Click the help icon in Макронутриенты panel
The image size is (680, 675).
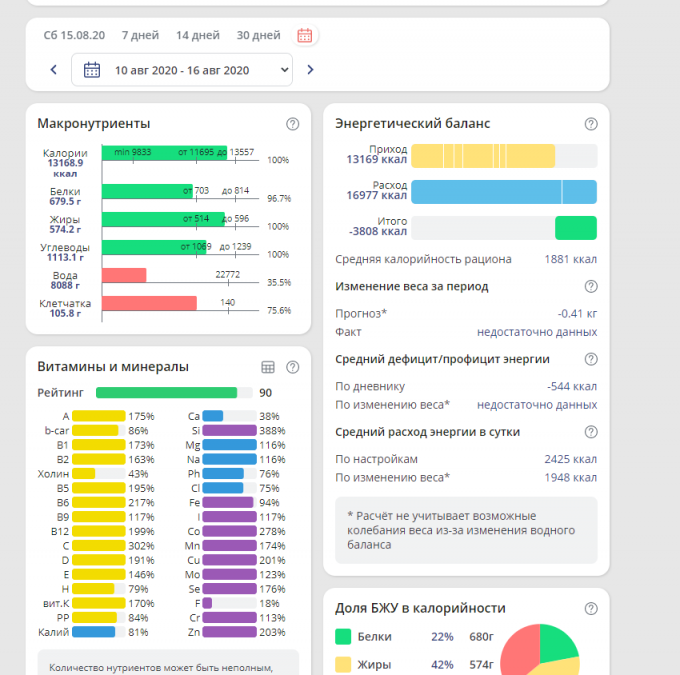[292, 124]
